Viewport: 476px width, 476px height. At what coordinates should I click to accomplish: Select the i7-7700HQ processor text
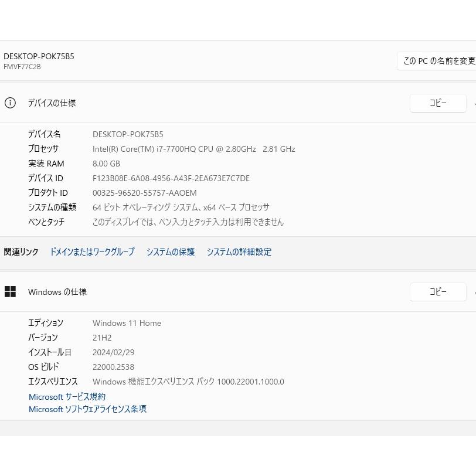click(x=193, y=149)
